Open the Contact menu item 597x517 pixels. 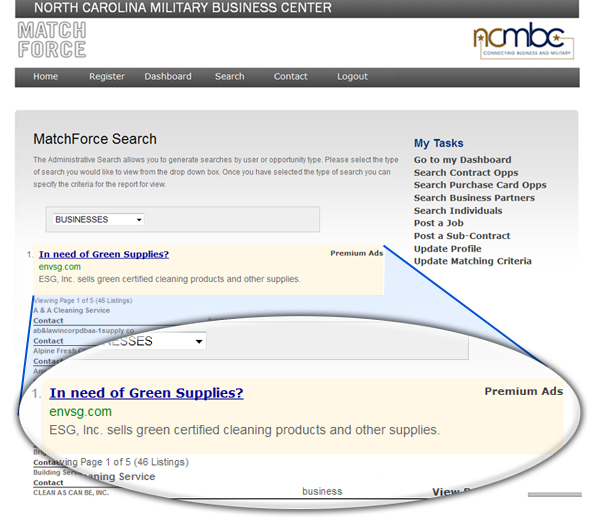click(x=291, y=77)
